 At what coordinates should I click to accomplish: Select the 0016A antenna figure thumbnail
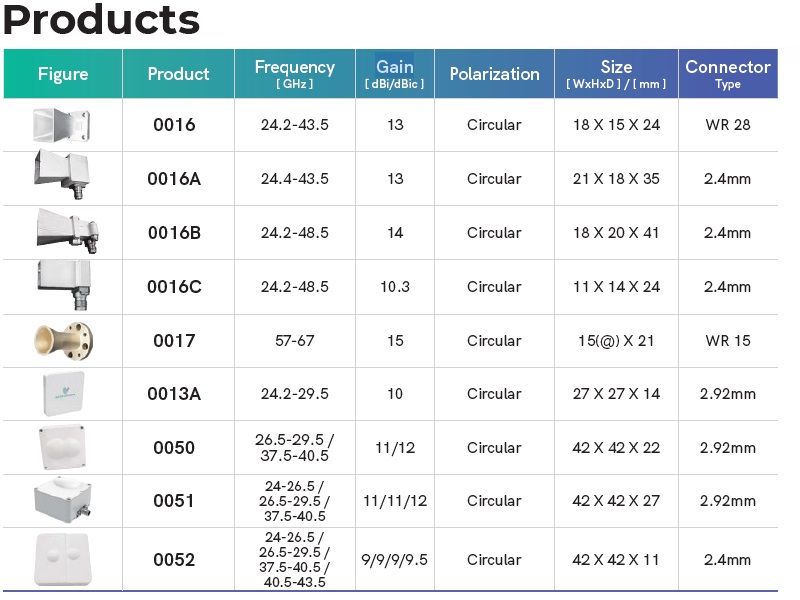(x=62, y=178)
